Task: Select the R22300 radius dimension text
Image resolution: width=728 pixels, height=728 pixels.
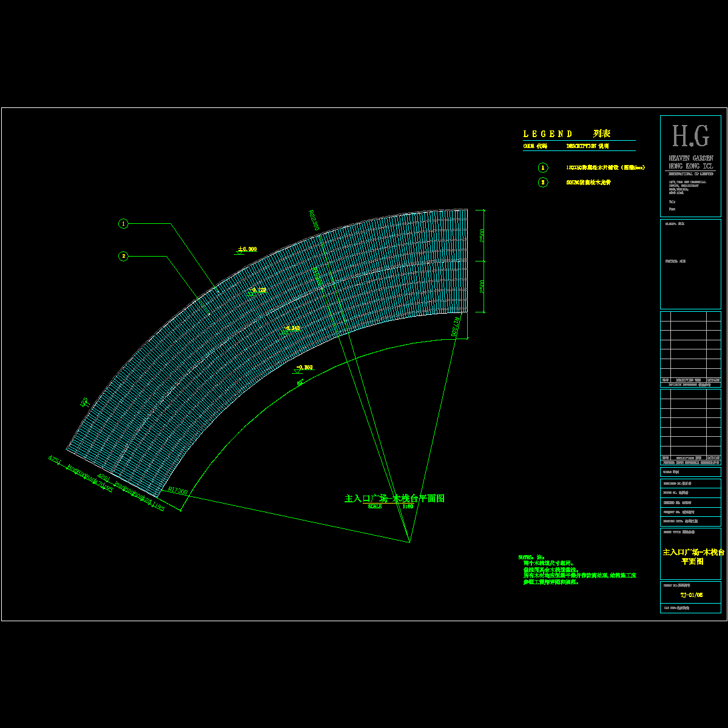Action: 314,220
